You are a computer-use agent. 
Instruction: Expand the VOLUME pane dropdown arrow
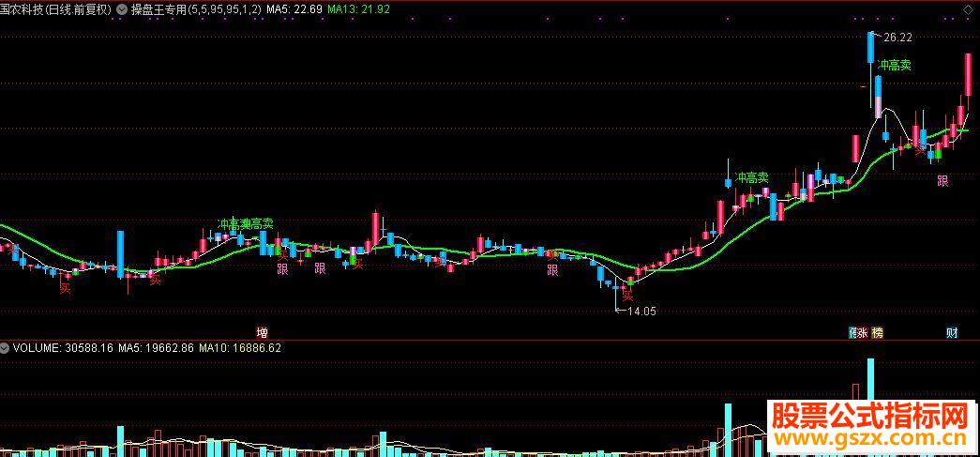click(5, 347)
